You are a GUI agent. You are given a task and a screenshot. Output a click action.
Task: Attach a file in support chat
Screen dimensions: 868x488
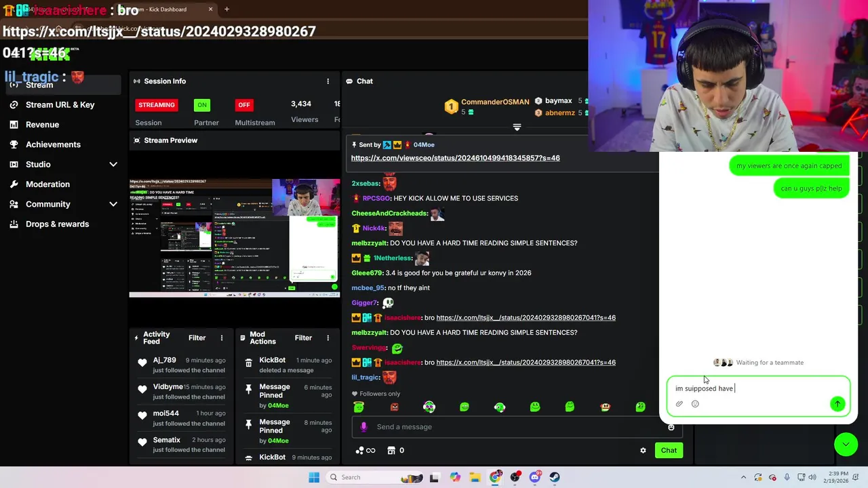click(679, 404)
